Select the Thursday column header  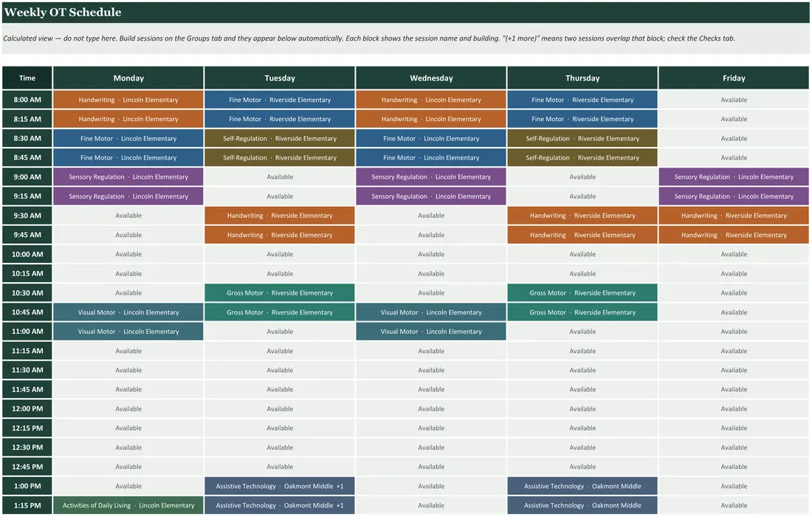pyautogui.click(x=582, y=78)
